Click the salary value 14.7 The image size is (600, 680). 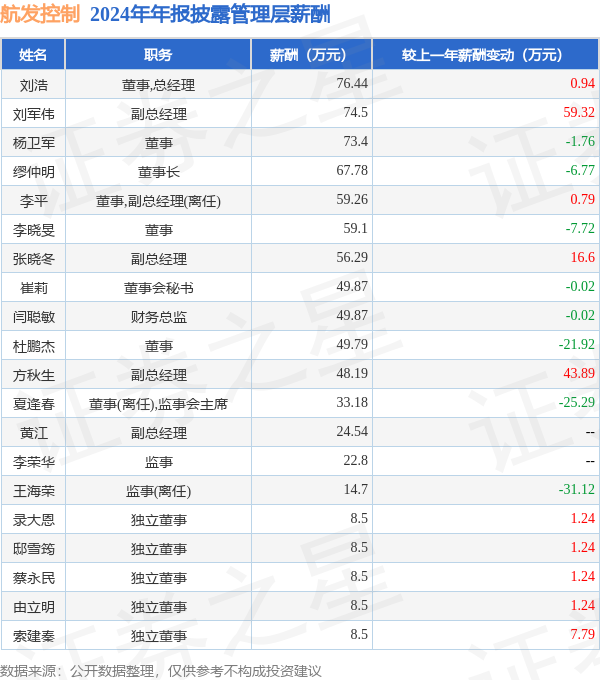tap(355, 489)
